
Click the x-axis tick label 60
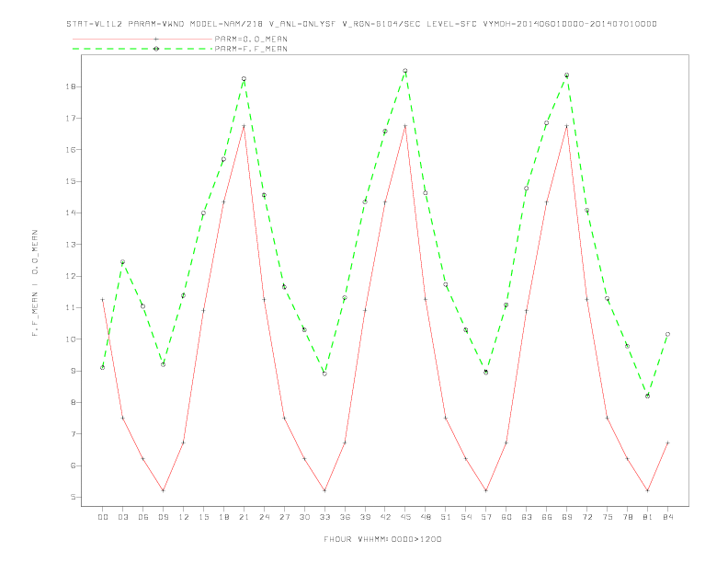click(x=506, y=517)
